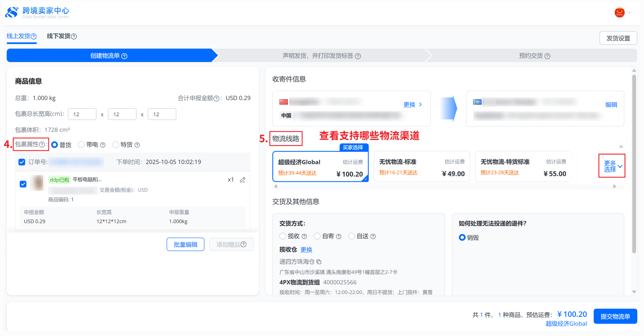
Task: Click the pencil edit icon for product
Action: pos(242,180)
